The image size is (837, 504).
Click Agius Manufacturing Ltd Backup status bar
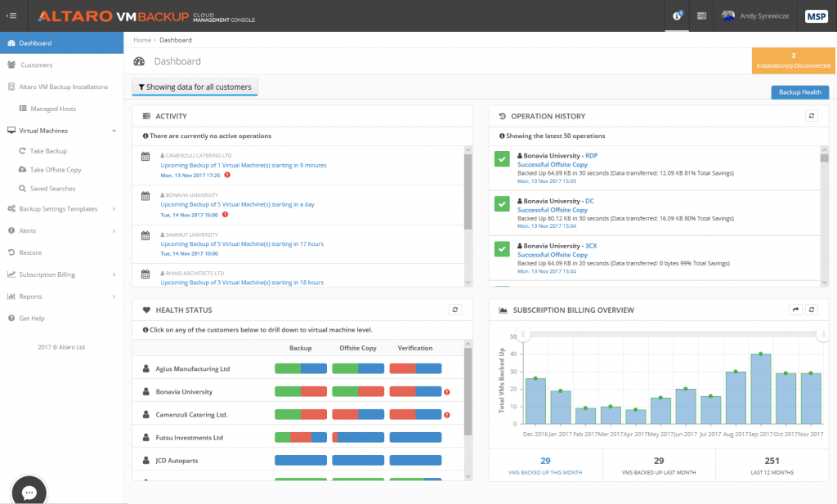(x=301, y=368)
